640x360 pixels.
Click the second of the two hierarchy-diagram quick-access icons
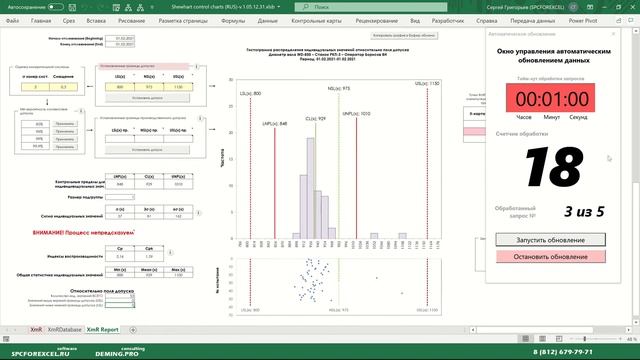click(x=140, y=7)
